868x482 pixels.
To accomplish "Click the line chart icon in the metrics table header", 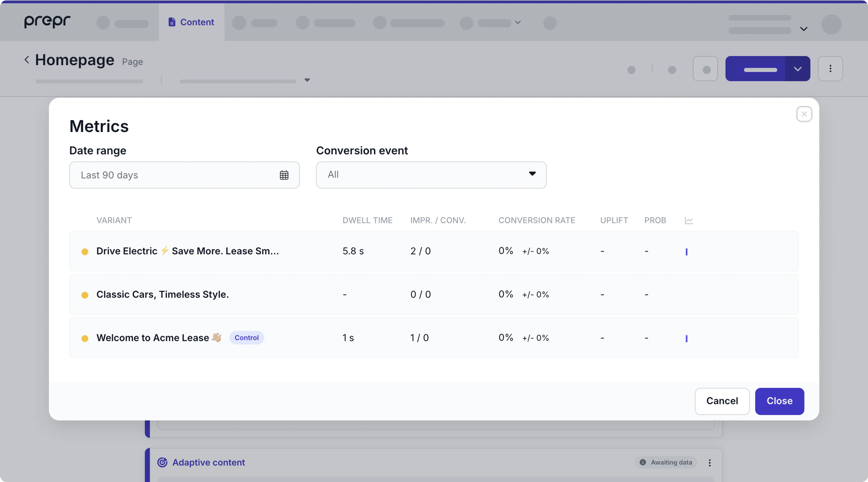I will pyautogui.click(x=689, y=220).
